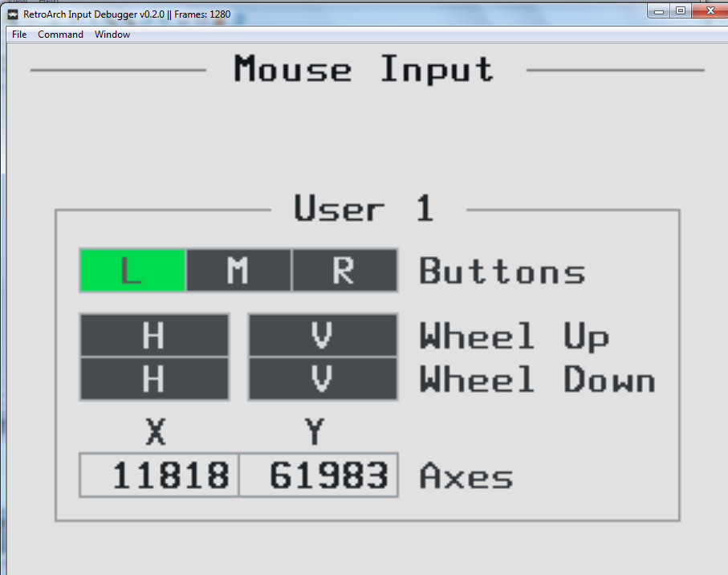
Task: Click the H indicator in Wheel Up row
Action: (x=155, y=335)
